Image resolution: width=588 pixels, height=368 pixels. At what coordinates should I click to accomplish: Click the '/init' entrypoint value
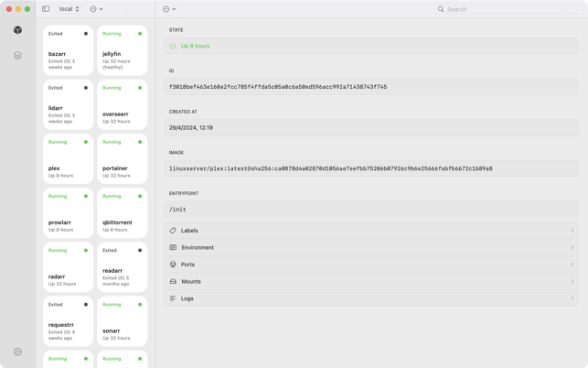(x=177, y=210)
